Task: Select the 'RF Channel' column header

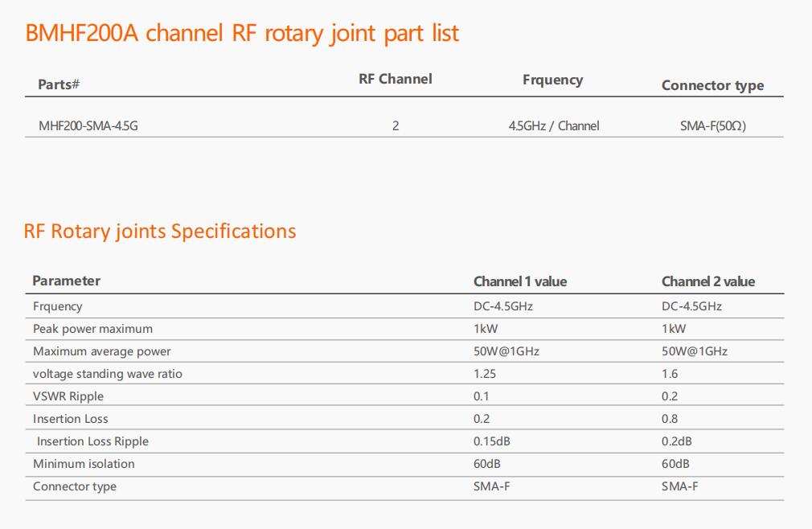Action: pyautogui.click(x=395, y=80)
